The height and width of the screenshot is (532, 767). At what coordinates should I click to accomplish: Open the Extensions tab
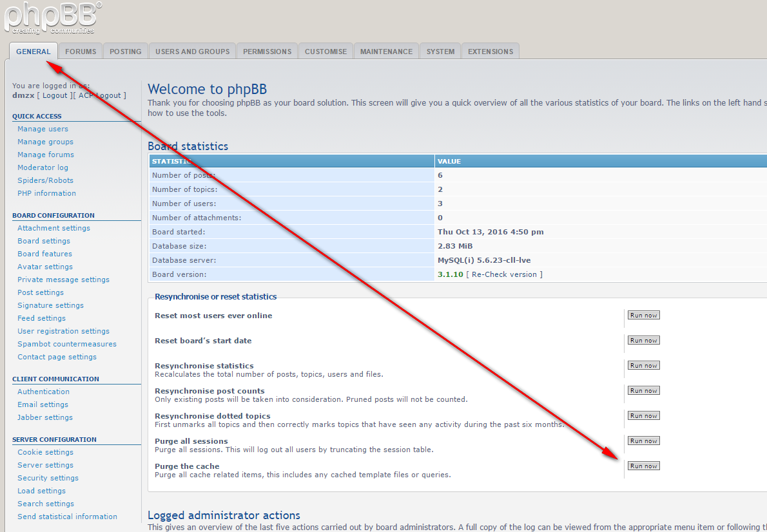490,52
